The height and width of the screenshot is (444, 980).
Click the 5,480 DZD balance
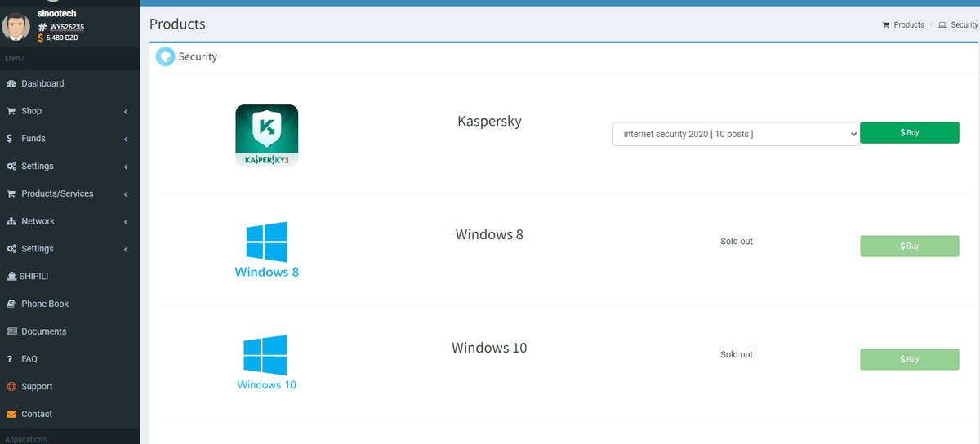[x=62, y=38]
